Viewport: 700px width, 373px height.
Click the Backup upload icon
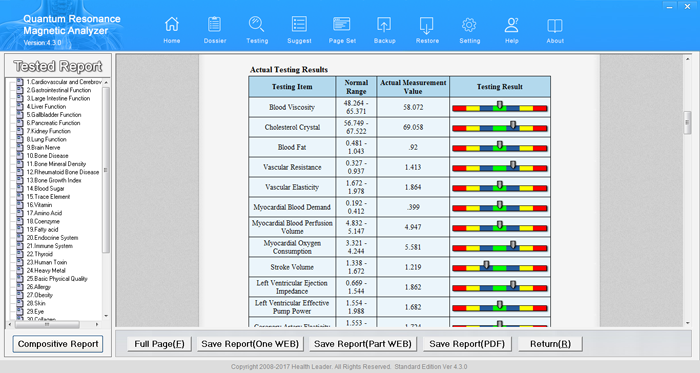coord(384,30)
